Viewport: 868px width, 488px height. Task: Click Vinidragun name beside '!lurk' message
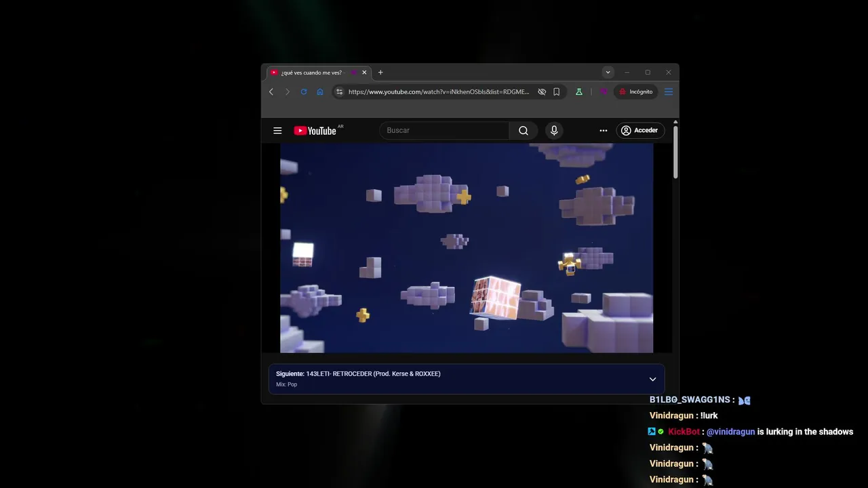click(x=671, y=415)
